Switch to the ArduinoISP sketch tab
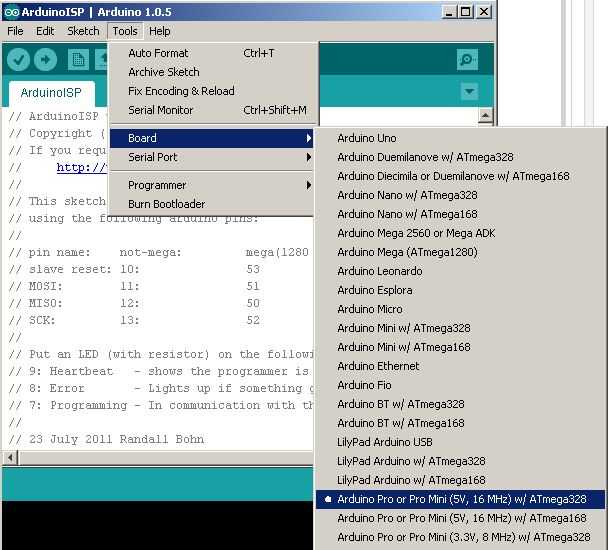The width and height of the screenshot is (610, 550). click(x=51, y=93)
